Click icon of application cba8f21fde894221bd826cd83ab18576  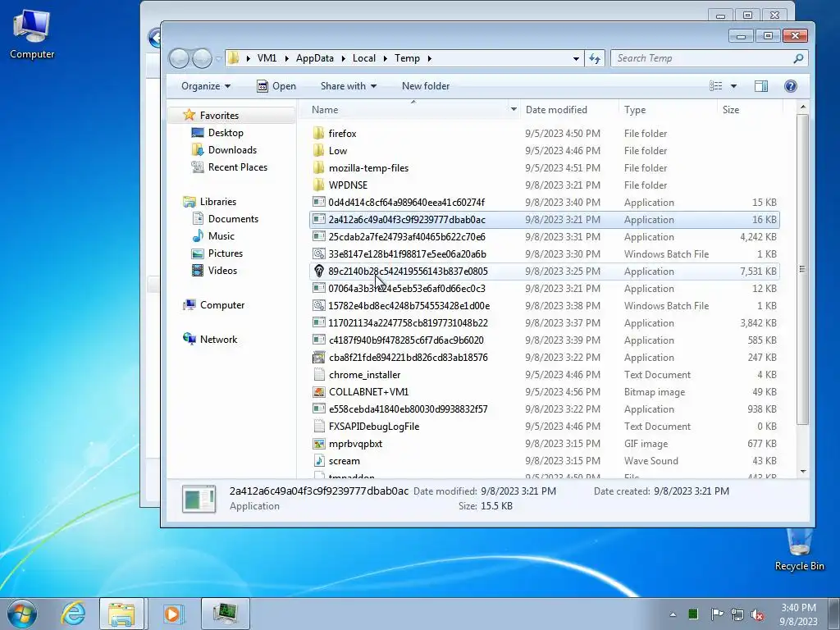click(319, 357)
